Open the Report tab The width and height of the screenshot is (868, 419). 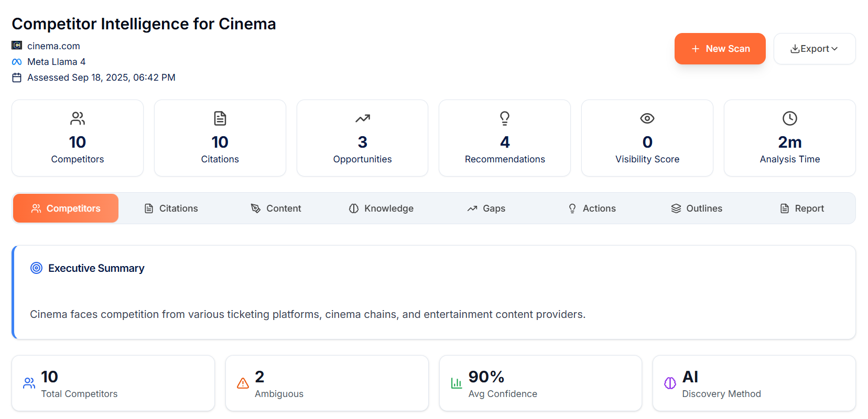(801, 208)
